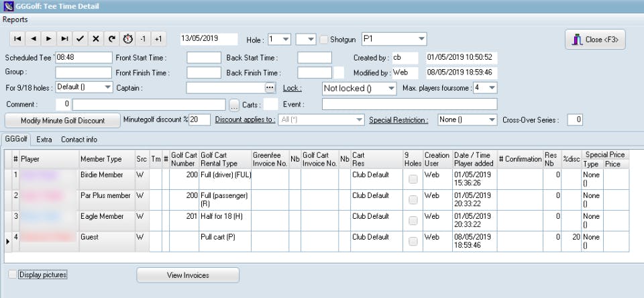Viewport: 644px width, 298px height.
Task: Click the refresh arrow icon
Action: point(112,39)
